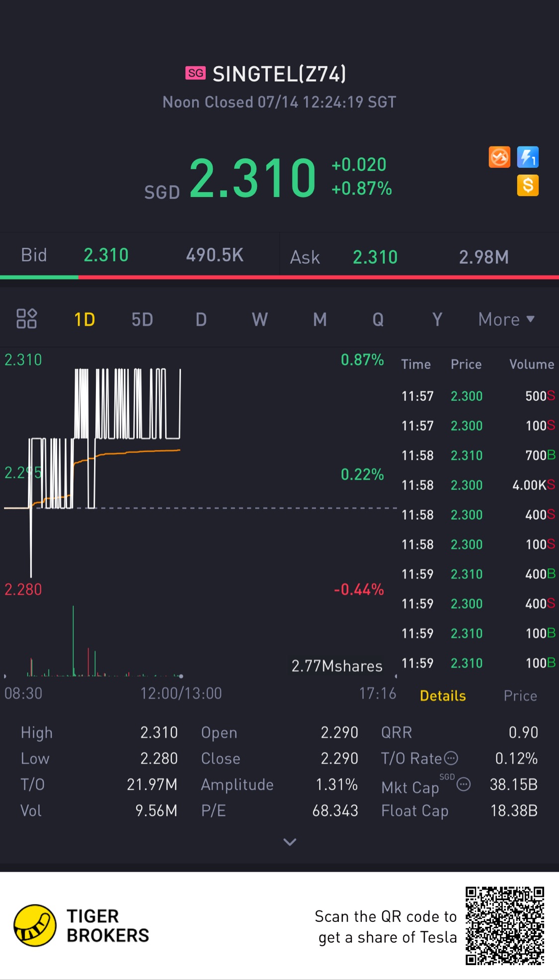Select the Y yearly chart tab
This screenshot has width=559, height=980.
coord(437,319)
